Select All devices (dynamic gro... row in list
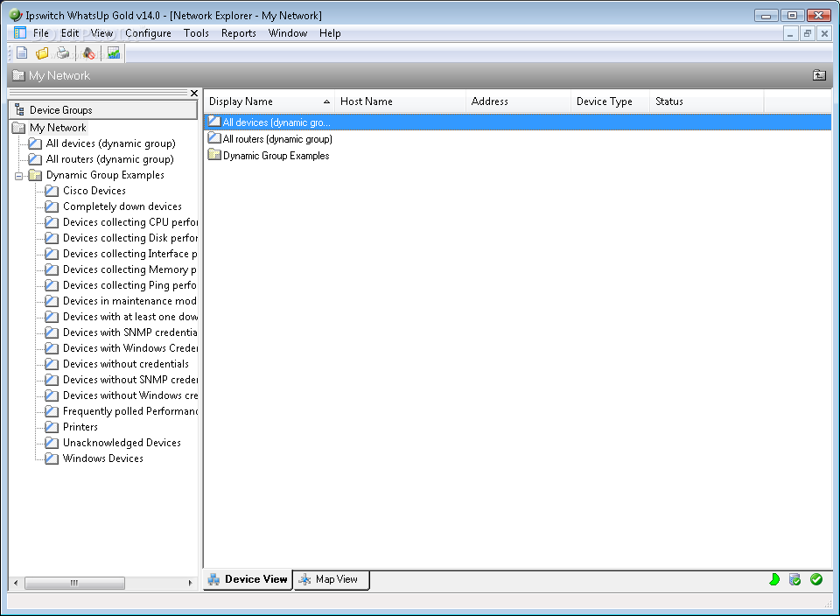840x616 pixels. [x=517, y=122]
